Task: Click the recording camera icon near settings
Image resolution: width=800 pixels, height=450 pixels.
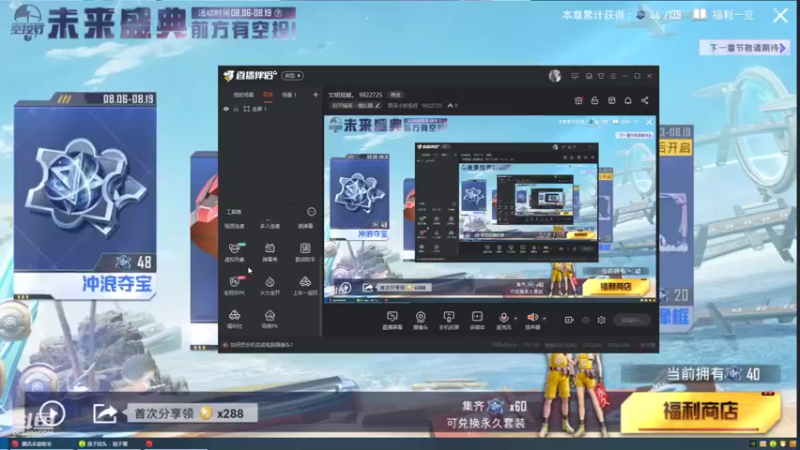Action: (569, 320)
